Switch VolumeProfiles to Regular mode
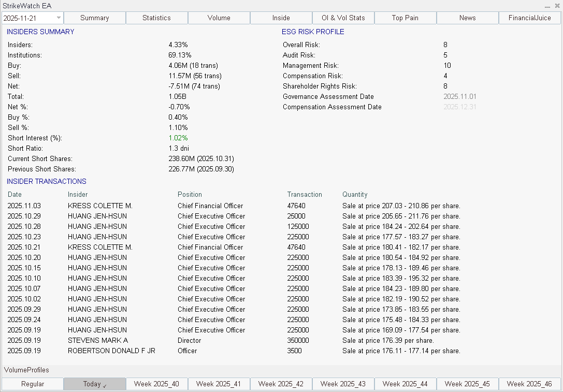This screenshot has width=563, height=392. [32, 384]
